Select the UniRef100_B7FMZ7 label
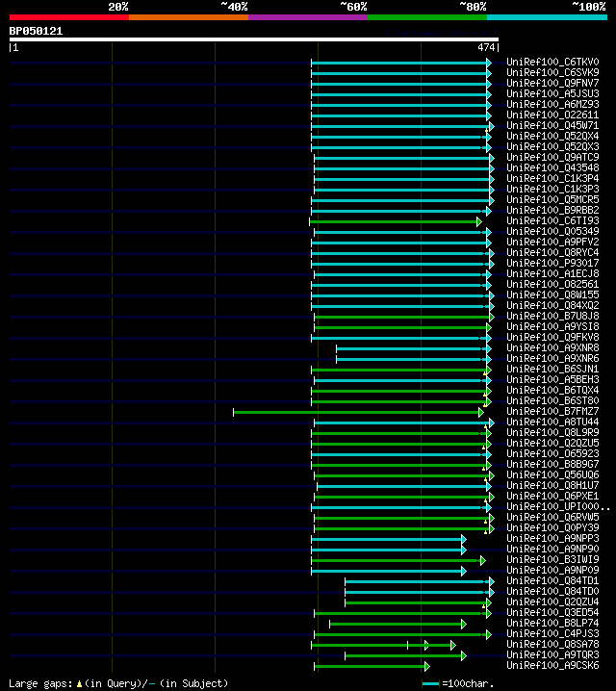This screenshot has height=691, width=616. click(552, 411)
